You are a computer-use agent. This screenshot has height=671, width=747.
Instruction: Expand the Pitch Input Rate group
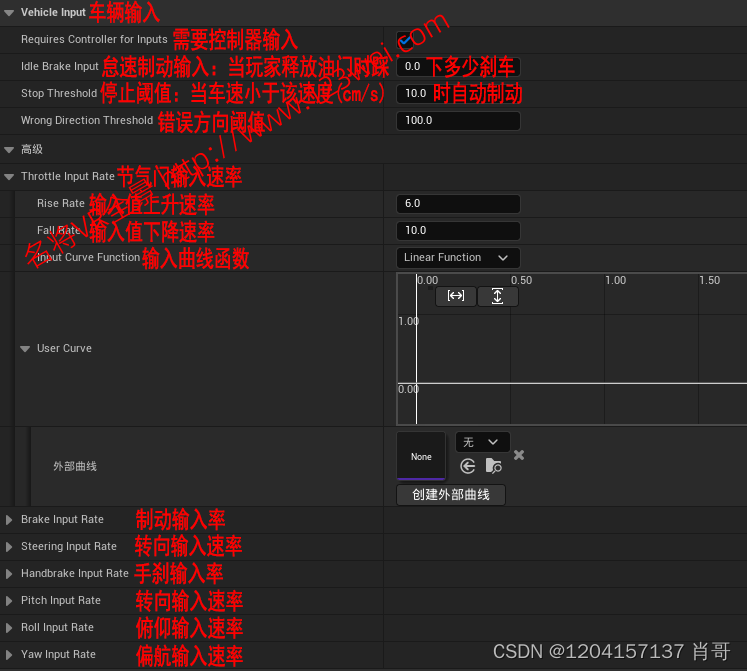click(9, 601)
